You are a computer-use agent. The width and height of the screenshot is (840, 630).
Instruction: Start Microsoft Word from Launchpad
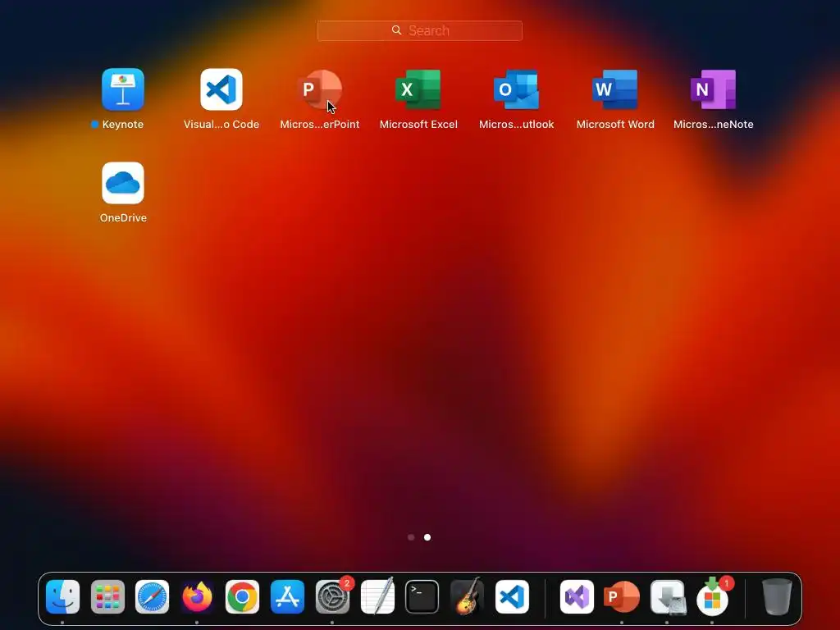(615, 89)
